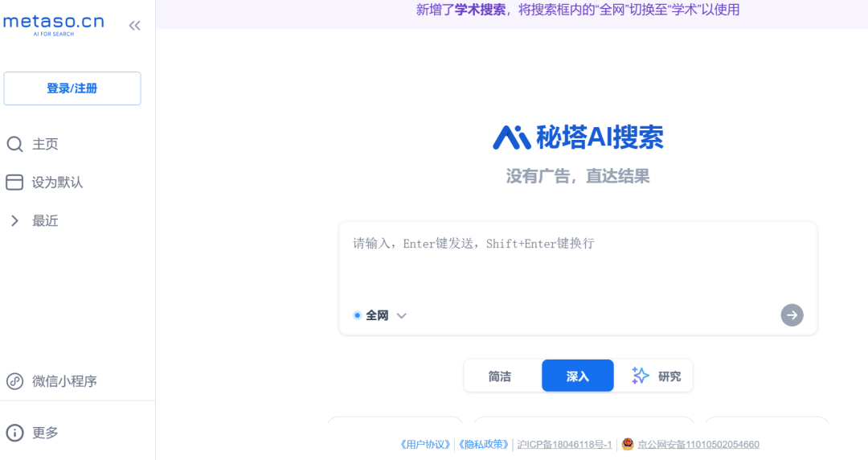
Task: Expand the 最近 section chevron
Action: coord(15,220)
